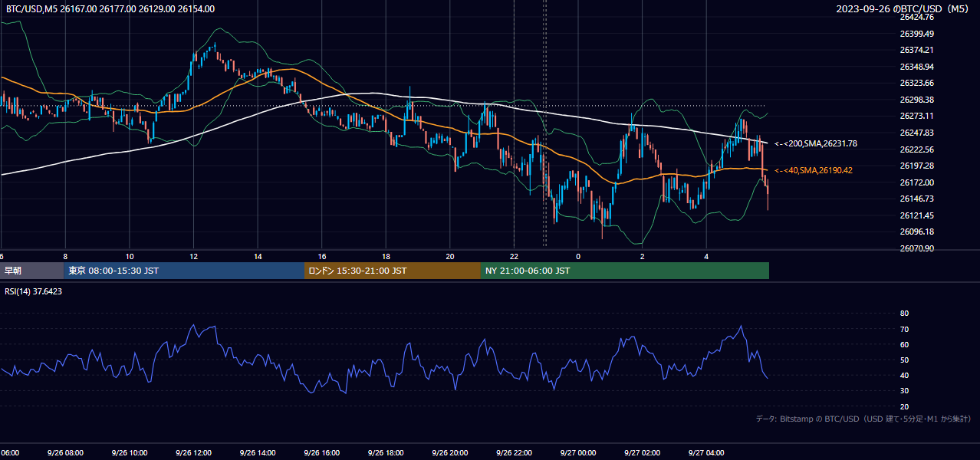Click the 9/27 00:00 date label
This screenshot has height=460, width=980.
[x=578, y=452]
